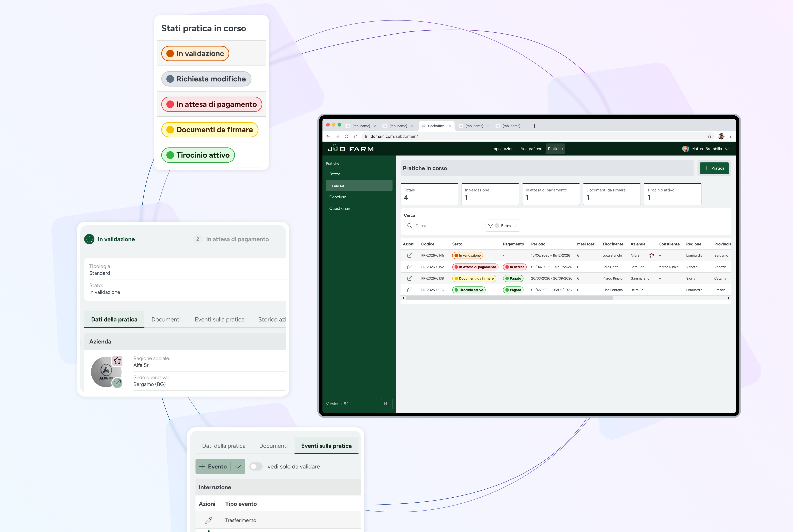Click the Tirocinio attivo summary card
This screenshot has width=793, height=532.
tap(673, 194)
